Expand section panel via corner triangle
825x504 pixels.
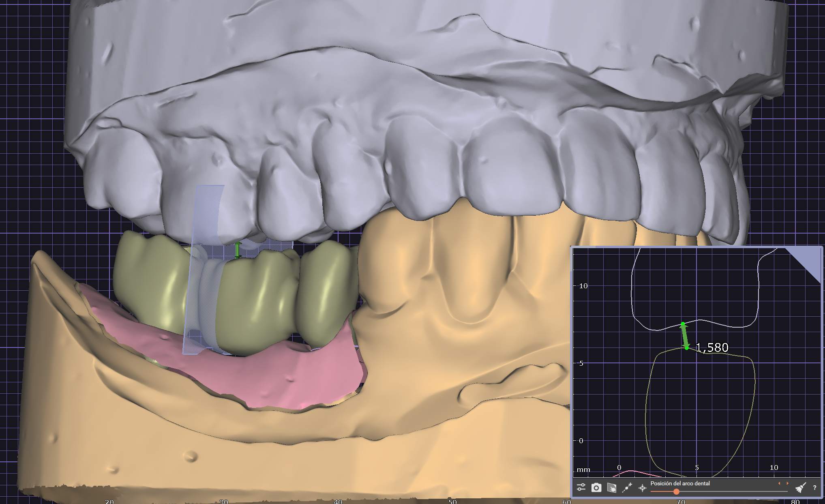(x=809, y=260)
